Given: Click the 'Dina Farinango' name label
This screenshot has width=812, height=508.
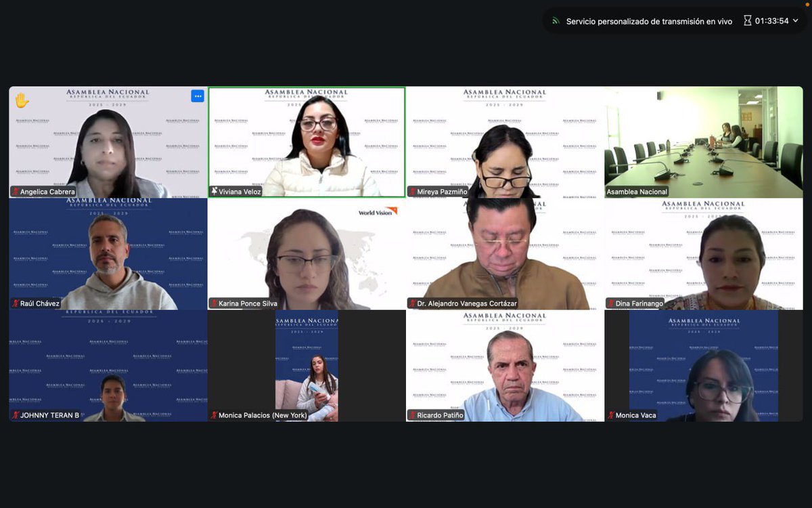Looking at the screenshot, I should point(640,303).
